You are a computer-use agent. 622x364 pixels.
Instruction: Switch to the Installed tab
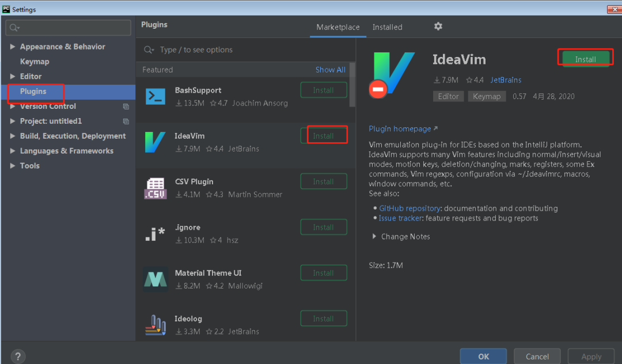(387, 26)
